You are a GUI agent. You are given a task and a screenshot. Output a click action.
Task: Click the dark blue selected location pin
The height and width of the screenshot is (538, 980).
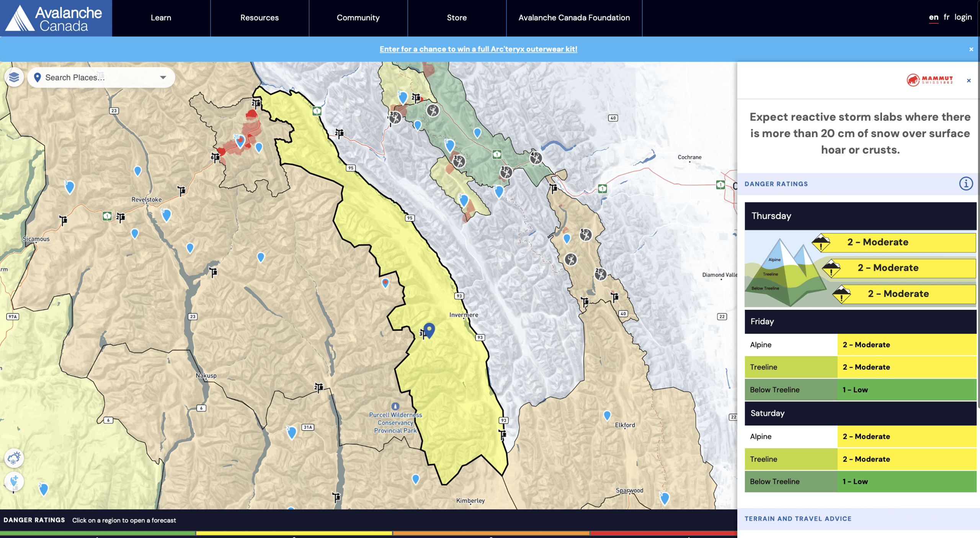(x=429, y=329)
